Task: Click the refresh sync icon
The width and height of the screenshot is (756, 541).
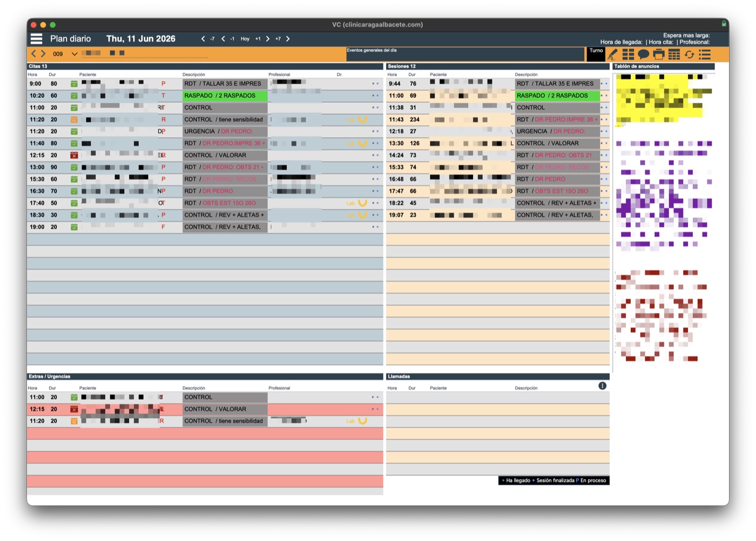Action: [690, 55]
